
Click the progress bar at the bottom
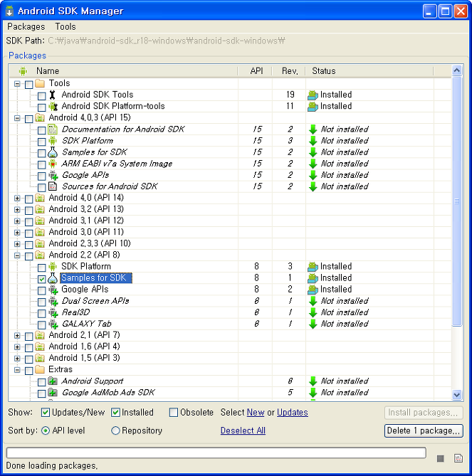pyautogui.click(x=216, y=453)
